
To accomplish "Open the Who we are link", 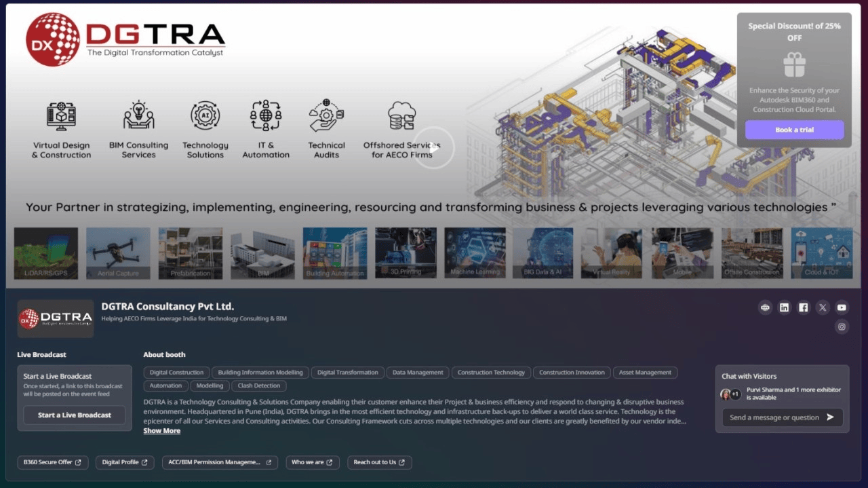I will tap(312, 462).
